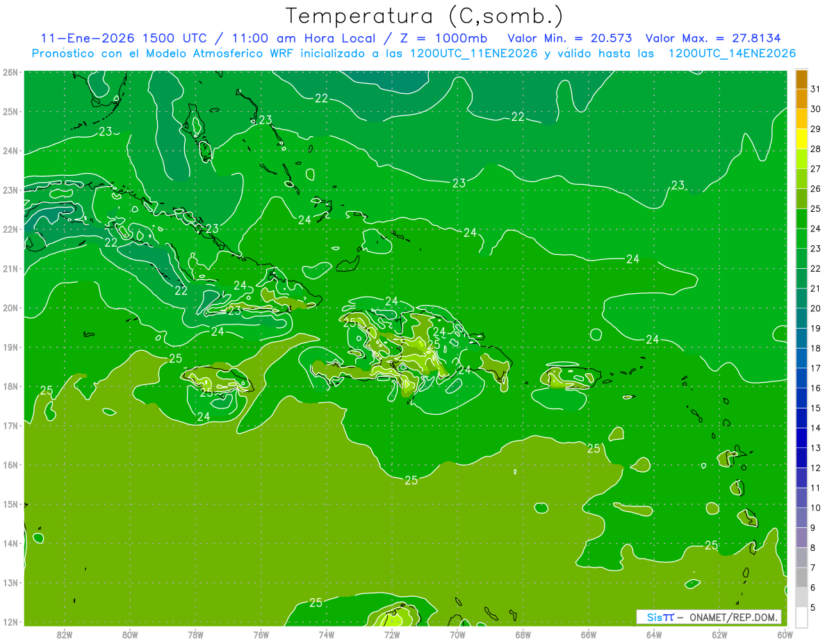
Task: Click the "62W" longitude label
Action: (x=719, y=635)
